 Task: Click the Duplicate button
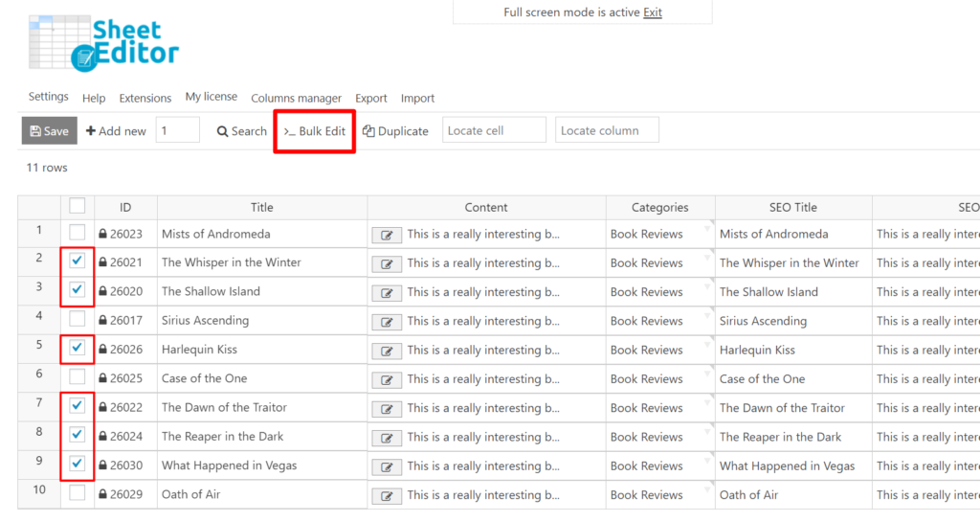coord(395,131)
